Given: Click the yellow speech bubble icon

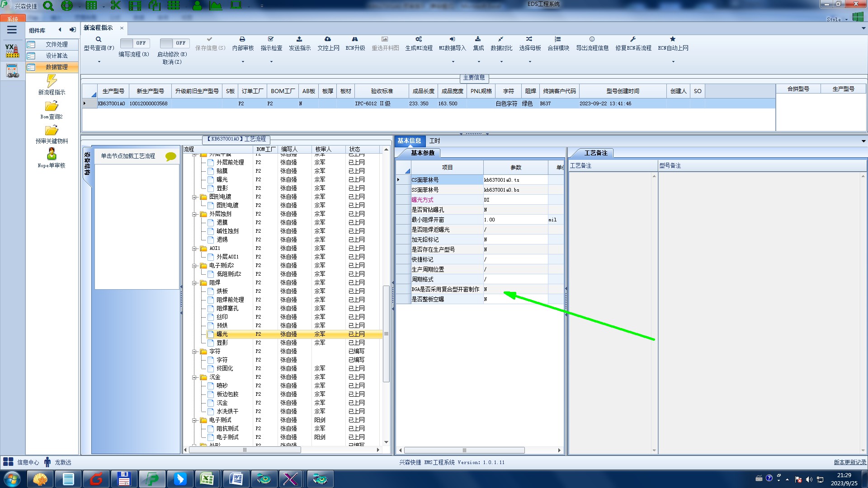Looking at the screenshot, I should (170, 156).
